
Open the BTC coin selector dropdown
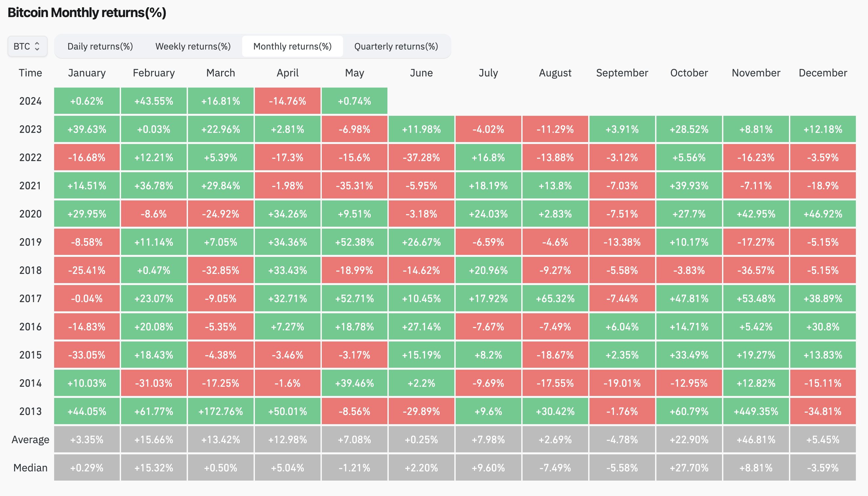tap(27, 46)
